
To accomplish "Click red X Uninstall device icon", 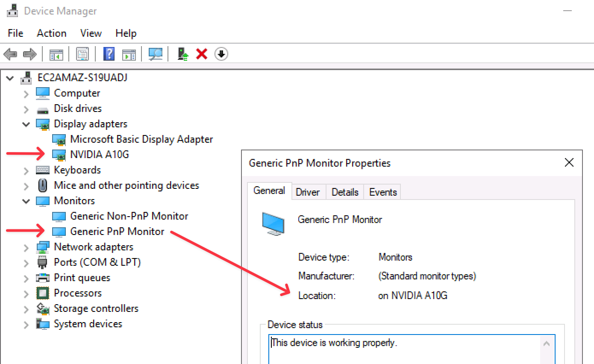I will click(202, 54).
